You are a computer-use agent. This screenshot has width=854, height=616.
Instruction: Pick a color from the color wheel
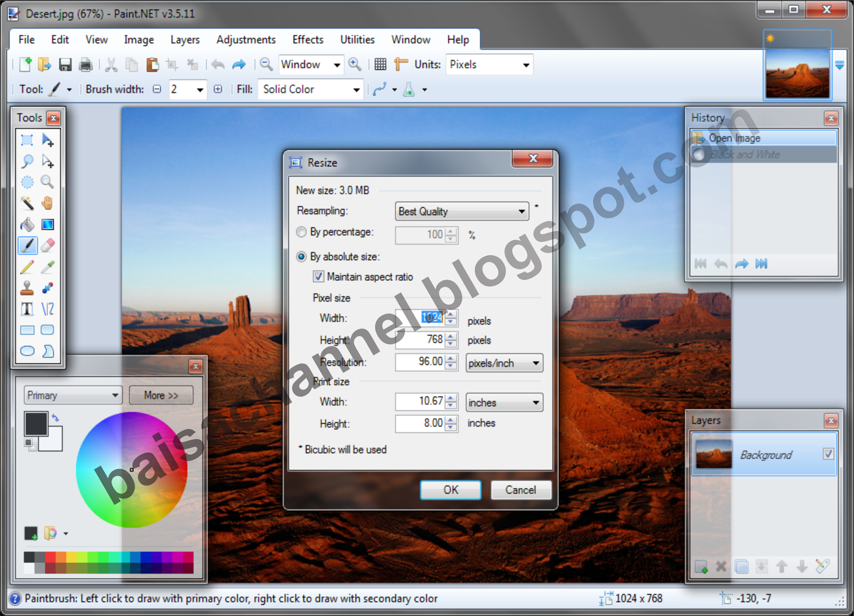132,470
